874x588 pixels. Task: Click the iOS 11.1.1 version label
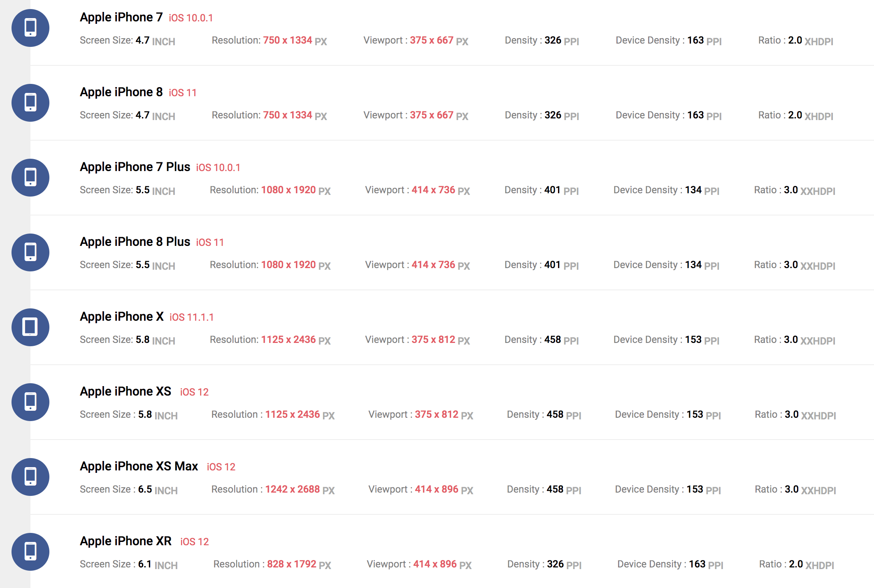pyautogui.click(x=192, y=317)
